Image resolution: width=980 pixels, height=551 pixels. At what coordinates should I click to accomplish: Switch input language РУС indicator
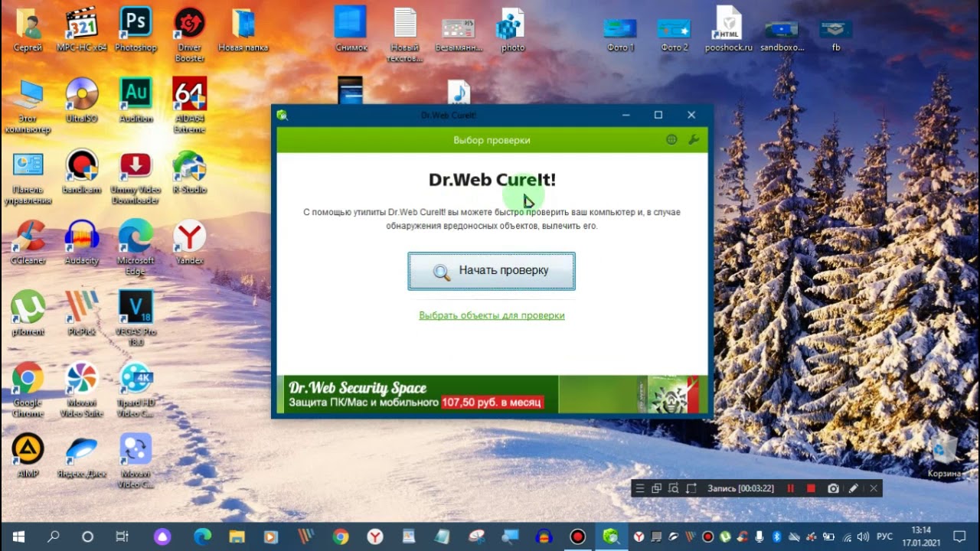(884, 537)
